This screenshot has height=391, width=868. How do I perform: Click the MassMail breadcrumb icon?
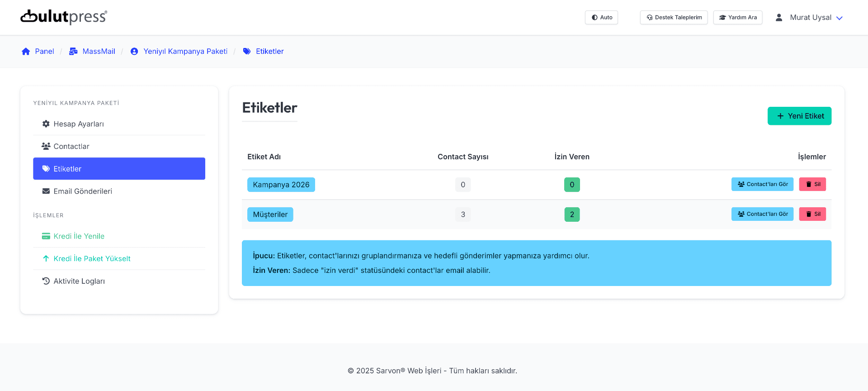pyautogui.click(x=73, y=52)
